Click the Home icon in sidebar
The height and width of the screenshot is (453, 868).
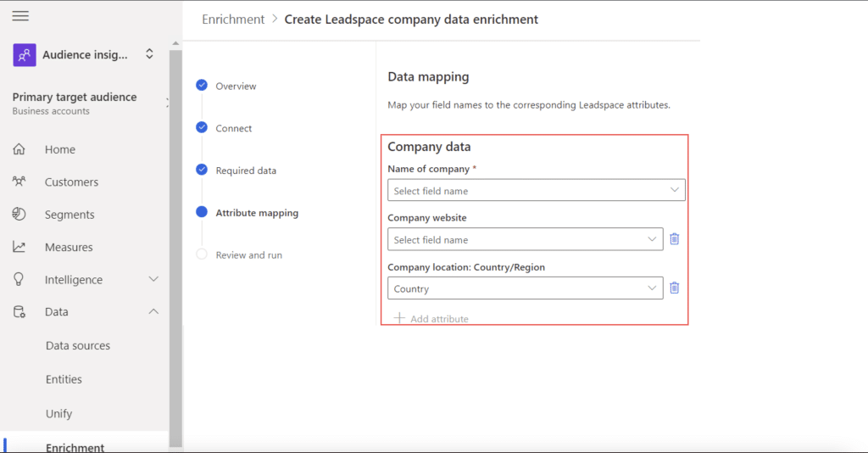tap(19, 149)
